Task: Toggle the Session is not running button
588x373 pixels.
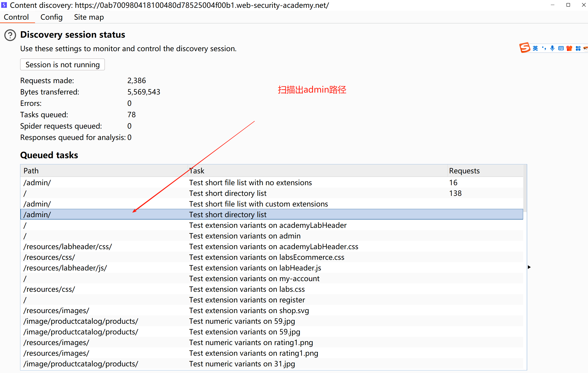Action: (x=62, y=64)
